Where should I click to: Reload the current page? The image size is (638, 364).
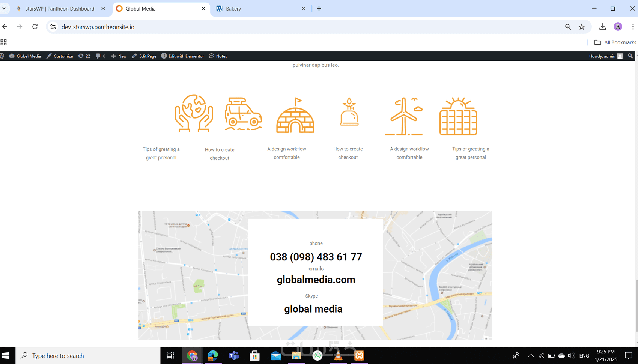click(x=35, y=27)
